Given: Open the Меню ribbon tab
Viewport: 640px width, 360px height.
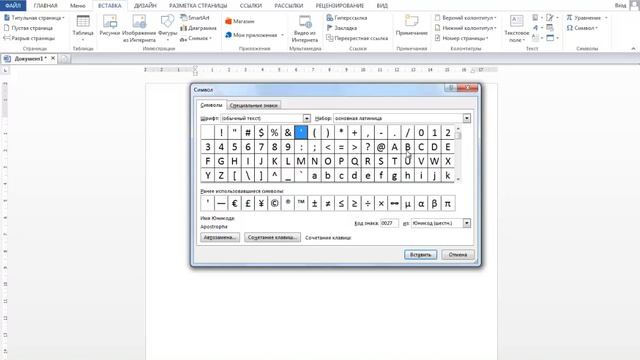Looking at the screenshot, I should click(78, 6).
